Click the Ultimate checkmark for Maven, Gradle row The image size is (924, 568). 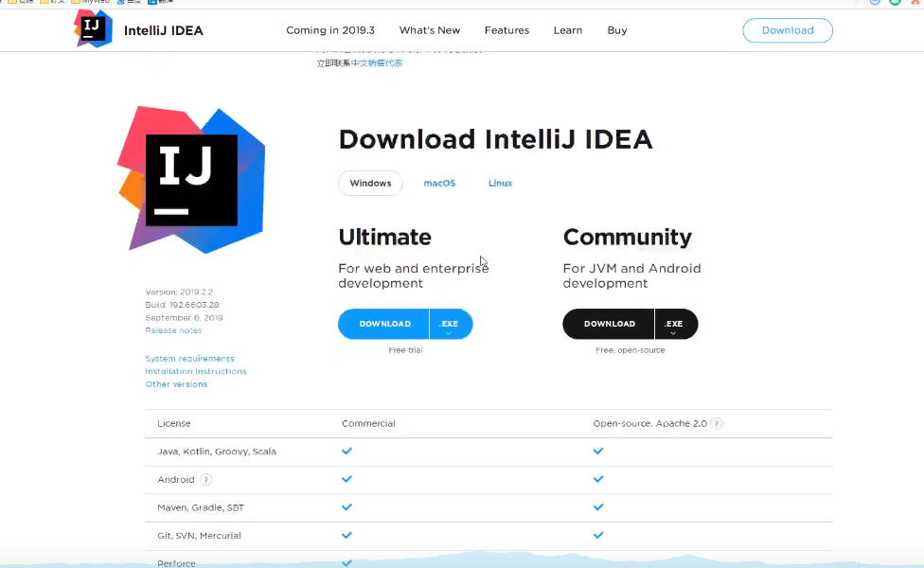click(x=346, y=506)
